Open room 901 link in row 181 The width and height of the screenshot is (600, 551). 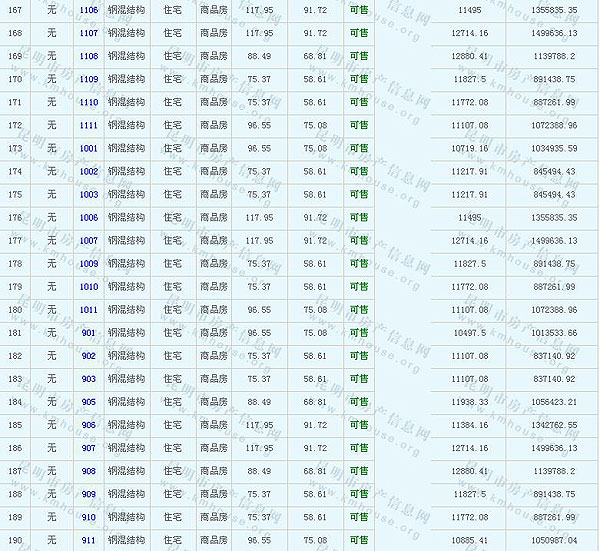(89, 333)
